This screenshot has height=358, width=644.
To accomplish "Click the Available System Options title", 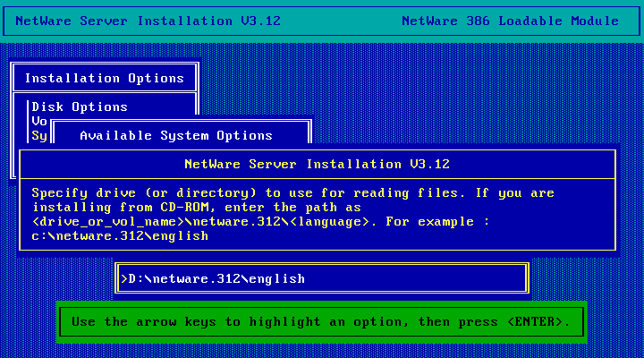I will (x=176, y=136).
